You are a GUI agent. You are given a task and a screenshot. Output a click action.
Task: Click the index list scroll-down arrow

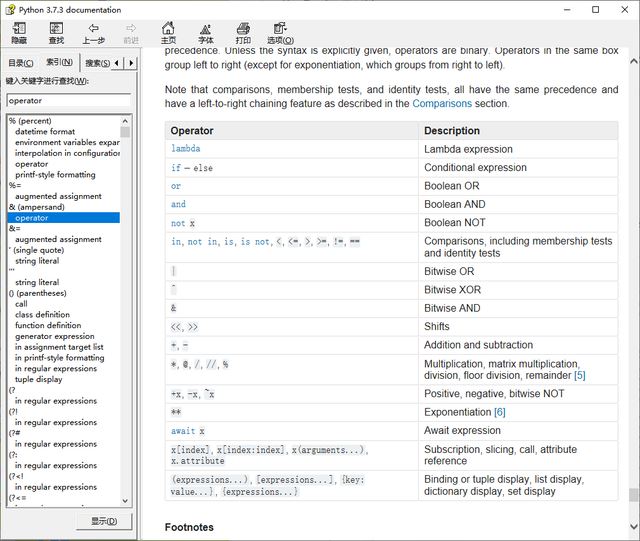[x=125, y=501]
